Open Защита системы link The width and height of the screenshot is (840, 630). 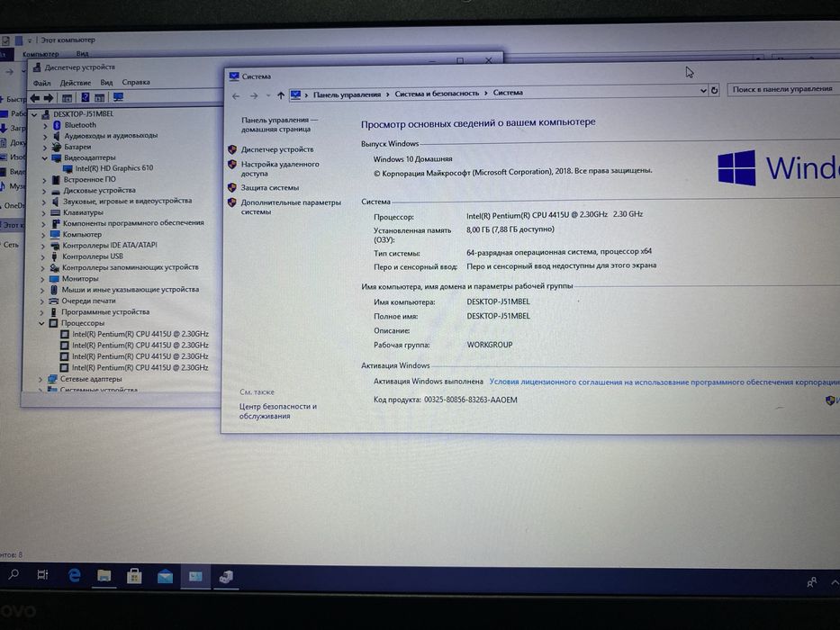269,187
